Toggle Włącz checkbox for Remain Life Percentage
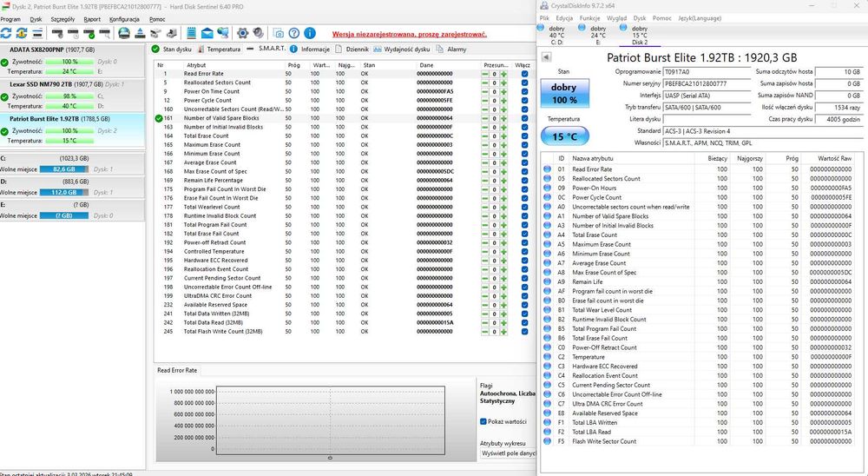 [524, 180]
